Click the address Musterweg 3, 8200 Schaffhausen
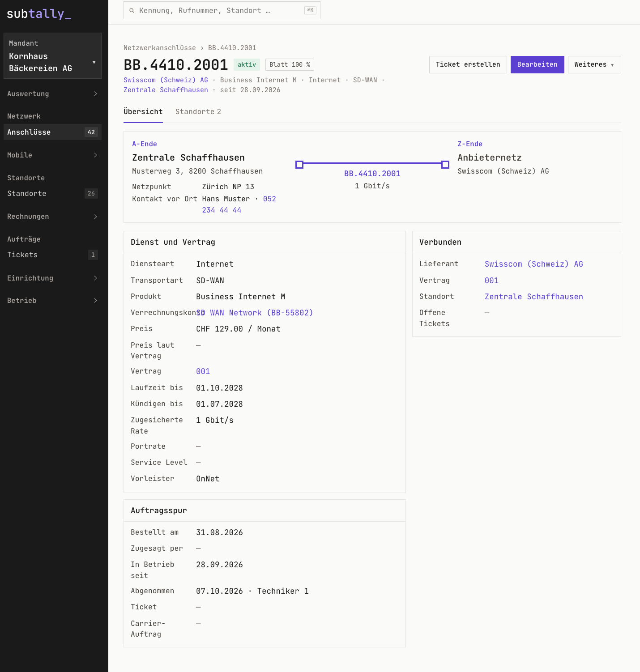The width and height of the screenshot is (640, 672). click(197, 171)
